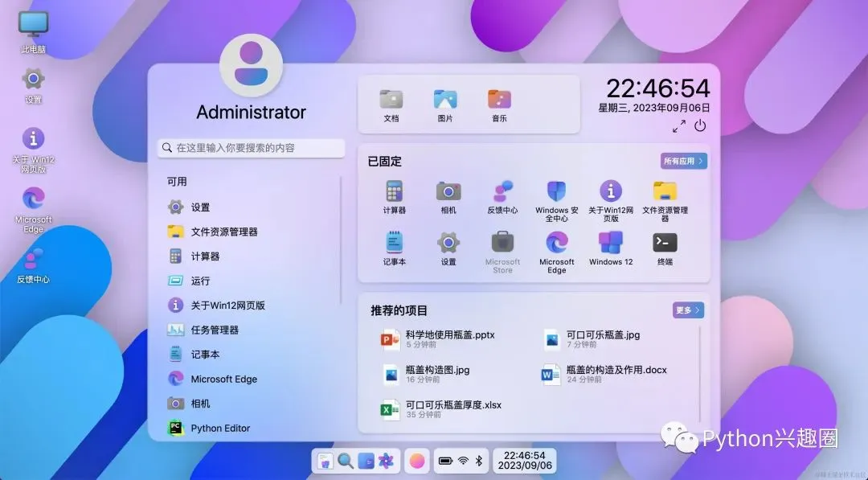The image size is (868, 480).
Task: Toggle fullscreen start menu with expand arrows
Action: [x=678, y=126]
